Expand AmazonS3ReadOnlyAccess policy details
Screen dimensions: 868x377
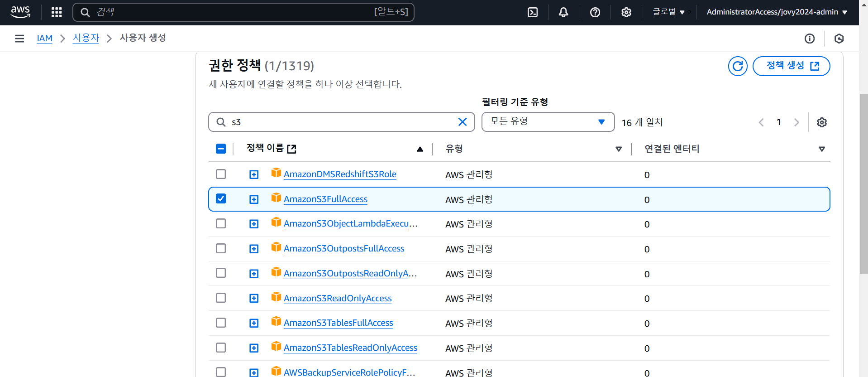click(254, 298)
